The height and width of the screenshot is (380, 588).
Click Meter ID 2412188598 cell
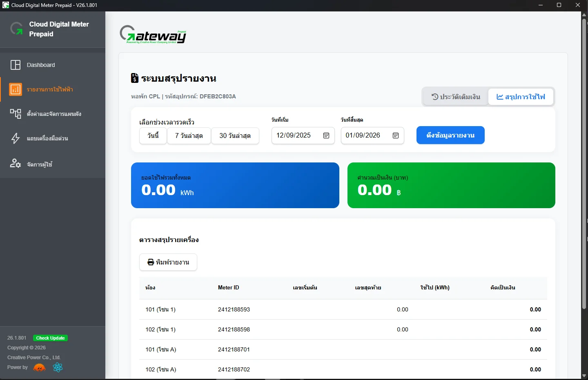[x=234, y=329]
